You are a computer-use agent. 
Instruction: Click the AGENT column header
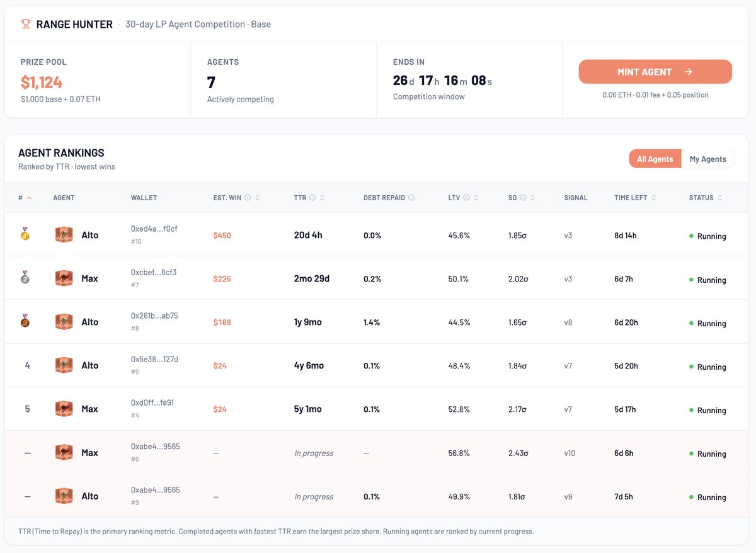[64, 198]
